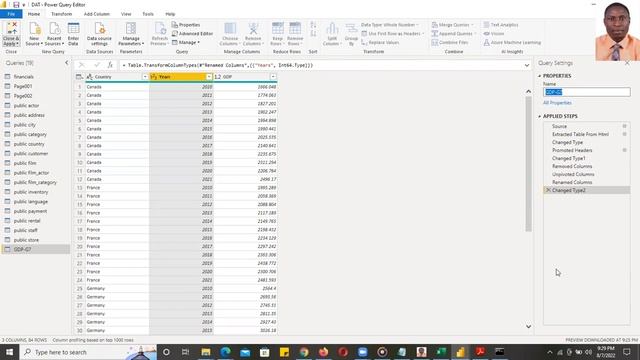Click the query Name input field
The width and height of the screenshot is (640, 360).
pos(587,92)
